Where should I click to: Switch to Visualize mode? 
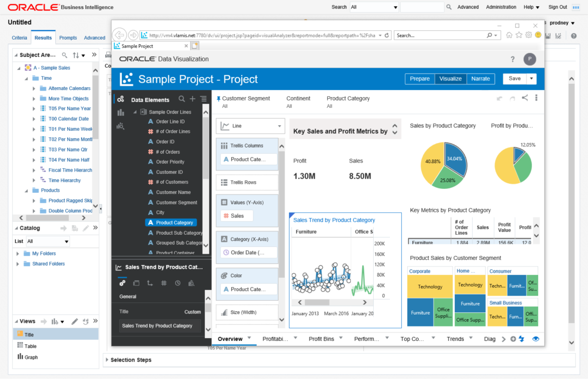451,79
